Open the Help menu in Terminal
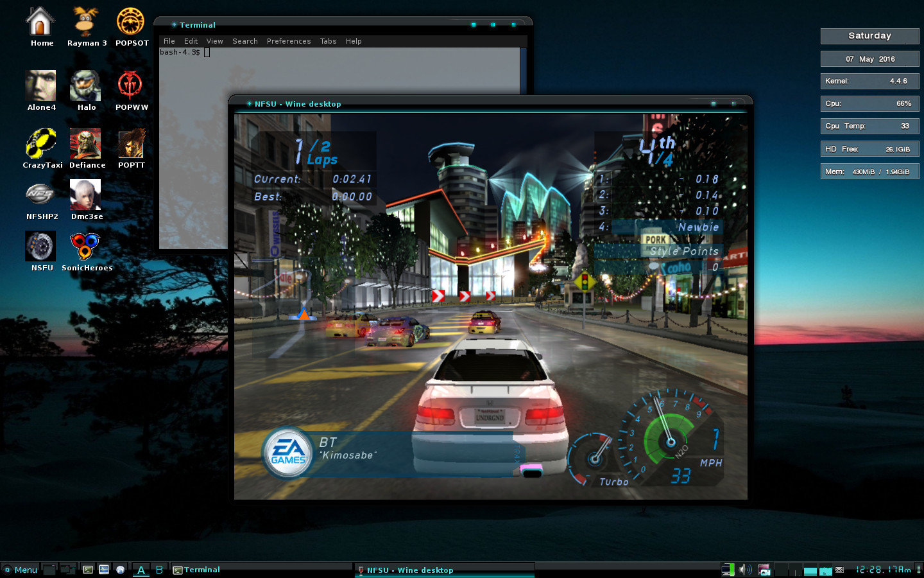The height and width of the screenshot is (578, 924). 354,41
